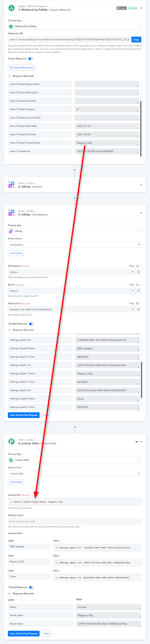Image resolution: width=150 pixels, height=644 pixels.
Task: Refresh the Board field options
Action: click(138, 291)
